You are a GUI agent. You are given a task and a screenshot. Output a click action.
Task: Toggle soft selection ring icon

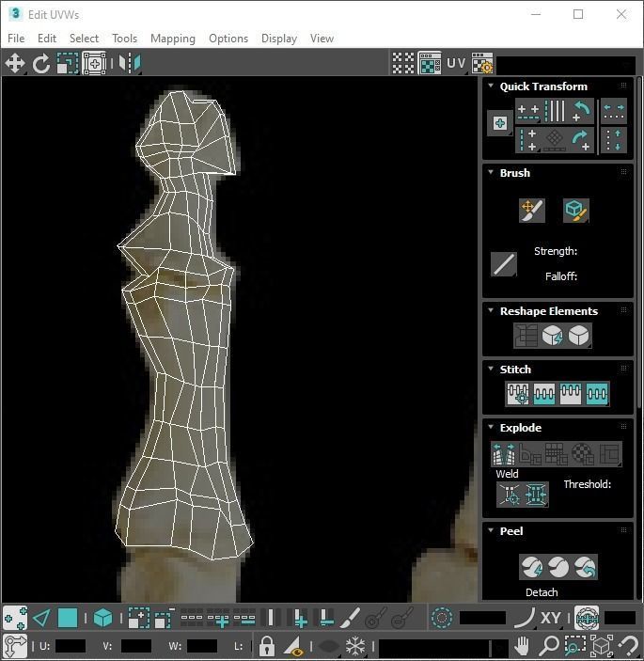click(x=441, y=618)
